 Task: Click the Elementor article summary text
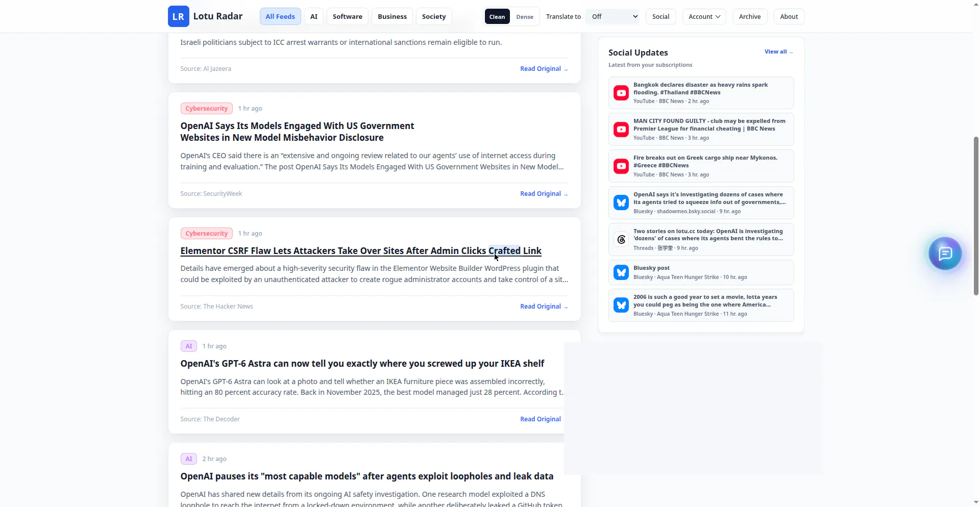pyautogui.click(x=374, y=274)
